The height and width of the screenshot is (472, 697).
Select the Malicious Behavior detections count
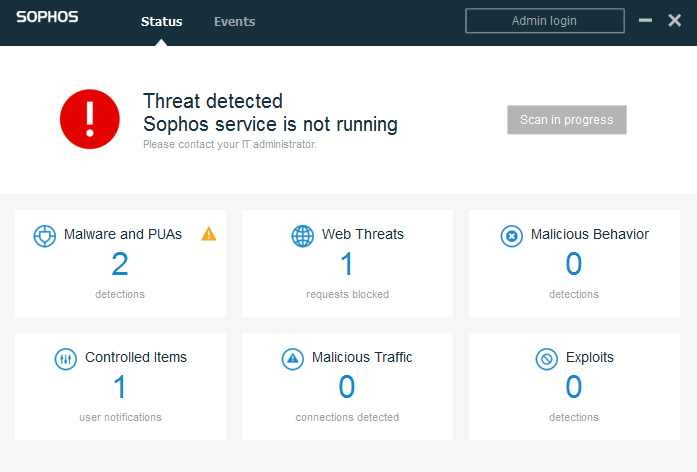click(x=574, y=264)
